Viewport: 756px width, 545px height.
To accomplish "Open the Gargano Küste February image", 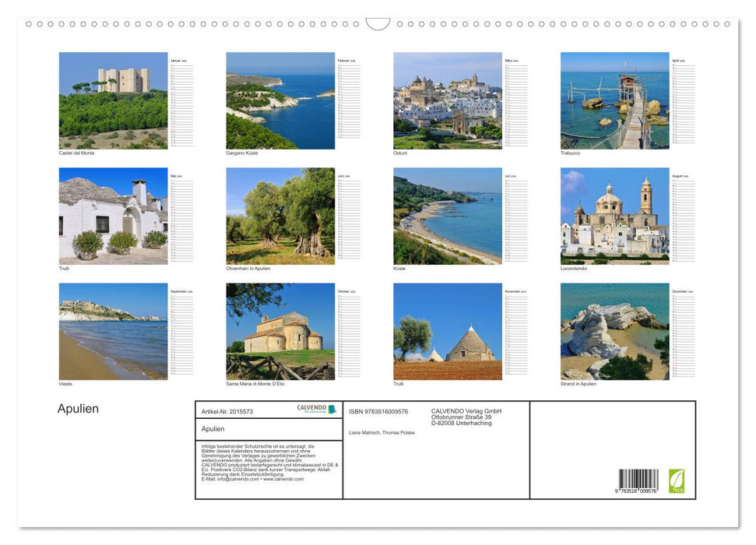I will pos(280,100).
